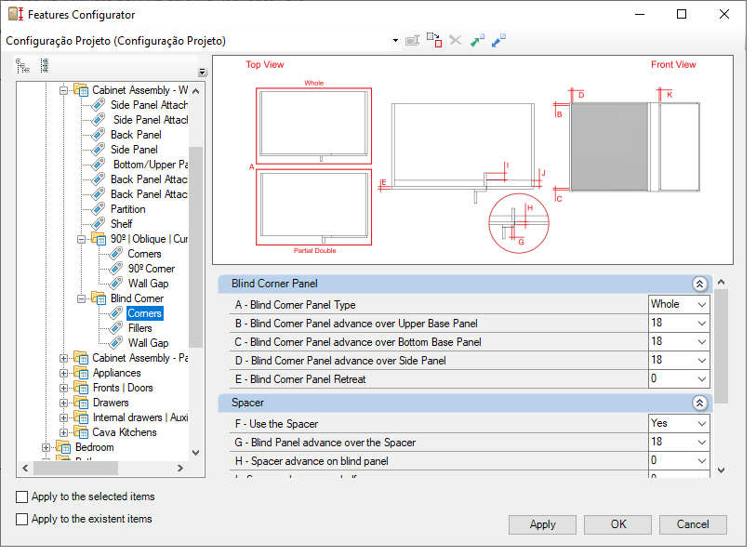Open Use the Spacer dropdown

[702, 423]
